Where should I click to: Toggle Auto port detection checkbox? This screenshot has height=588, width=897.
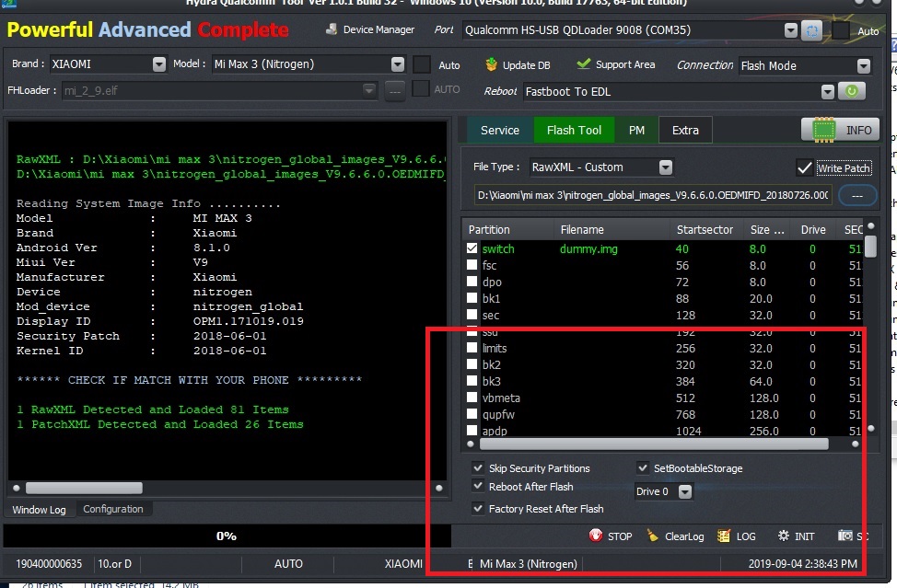(840, 31)
